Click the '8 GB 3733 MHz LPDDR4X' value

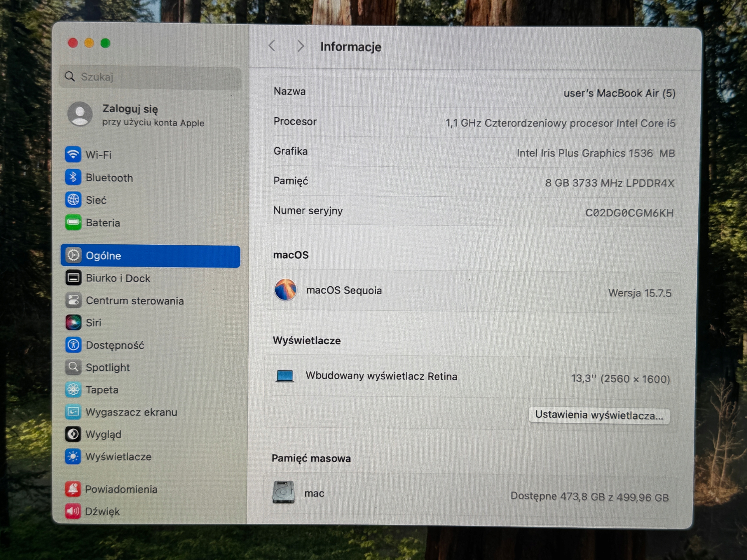610,183
